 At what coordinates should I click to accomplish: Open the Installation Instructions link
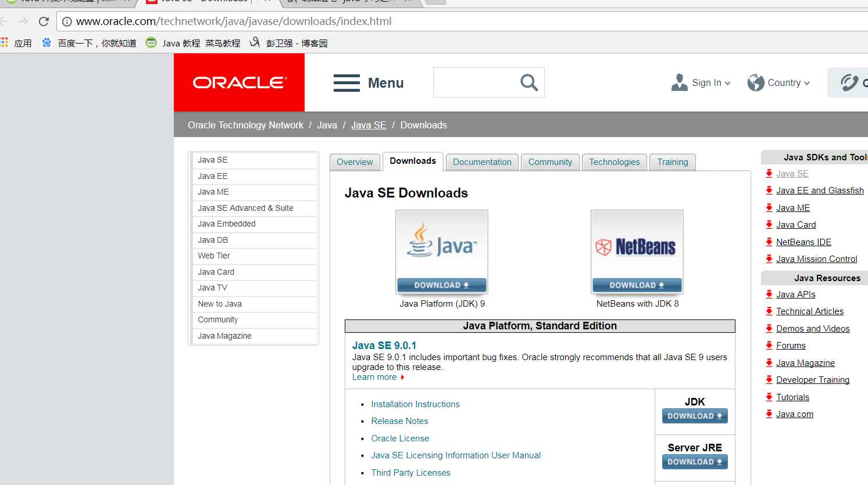[x=415, y=404]
